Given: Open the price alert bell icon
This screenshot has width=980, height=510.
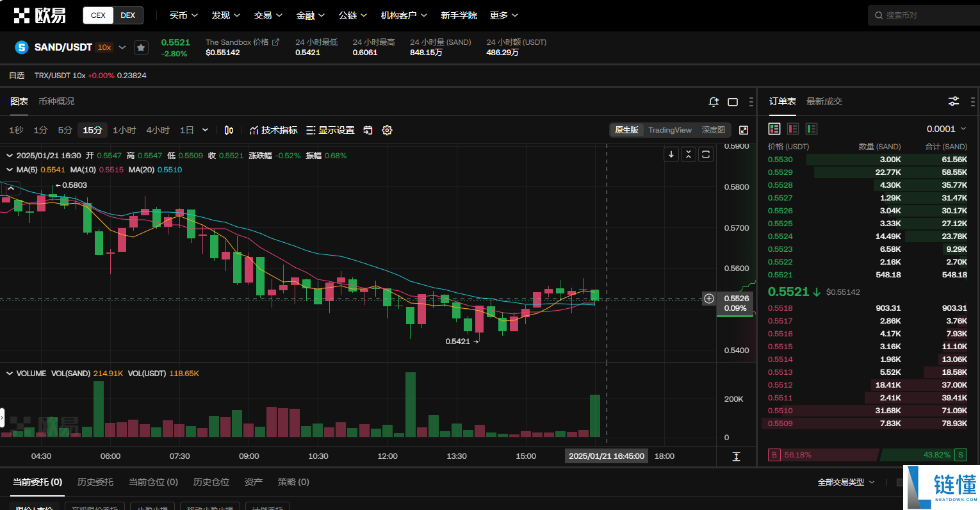Looking at the screenshot, I should point(714,102).
